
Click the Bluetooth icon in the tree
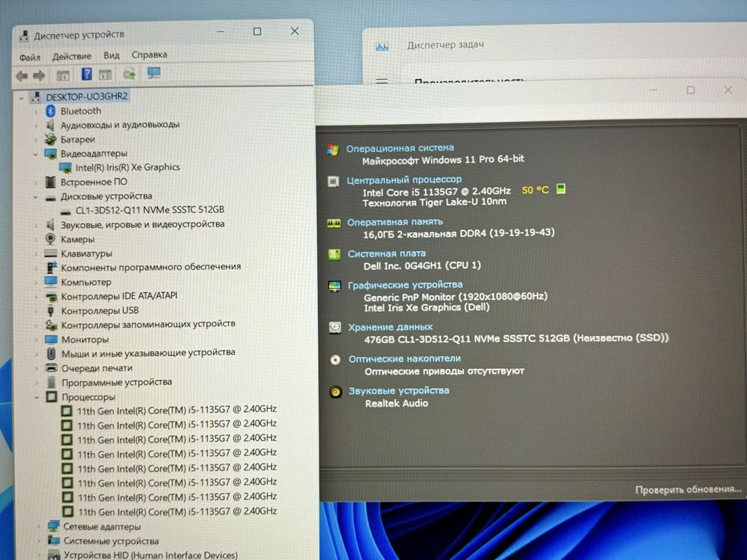tap(50, 111)
